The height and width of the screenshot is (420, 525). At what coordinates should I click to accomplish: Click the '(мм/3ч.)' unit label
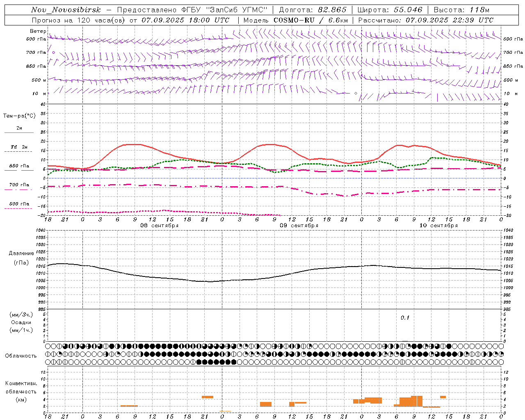21,315
